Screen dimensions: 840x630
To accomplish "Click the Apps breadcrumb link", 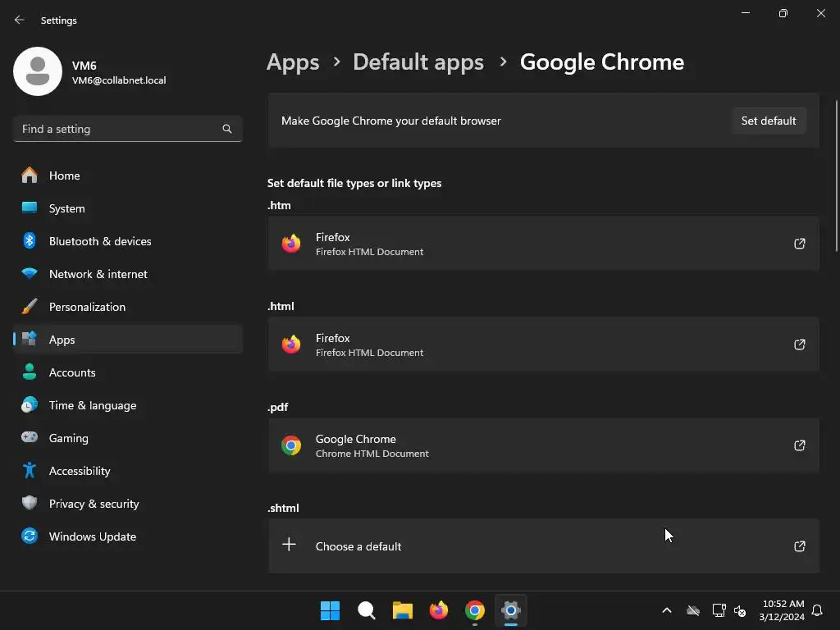I will [x=293, y=62].
